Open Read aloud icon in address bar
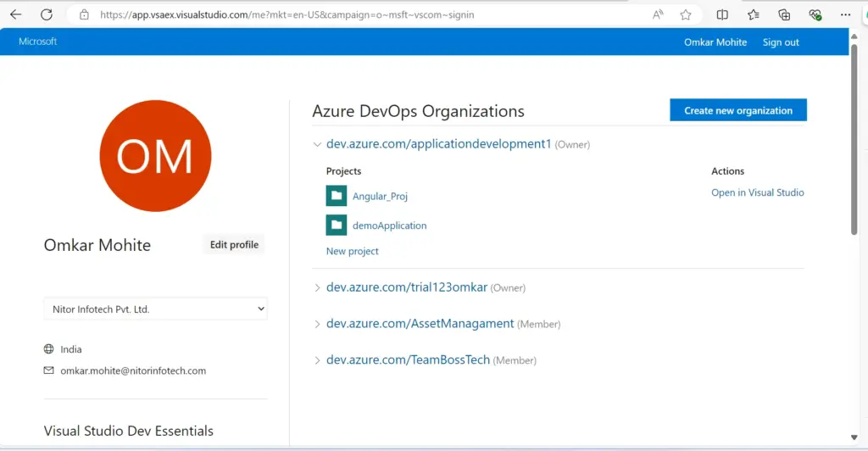Image resolution: width=868 pixels, height=451 pixels. coord(658,15)
